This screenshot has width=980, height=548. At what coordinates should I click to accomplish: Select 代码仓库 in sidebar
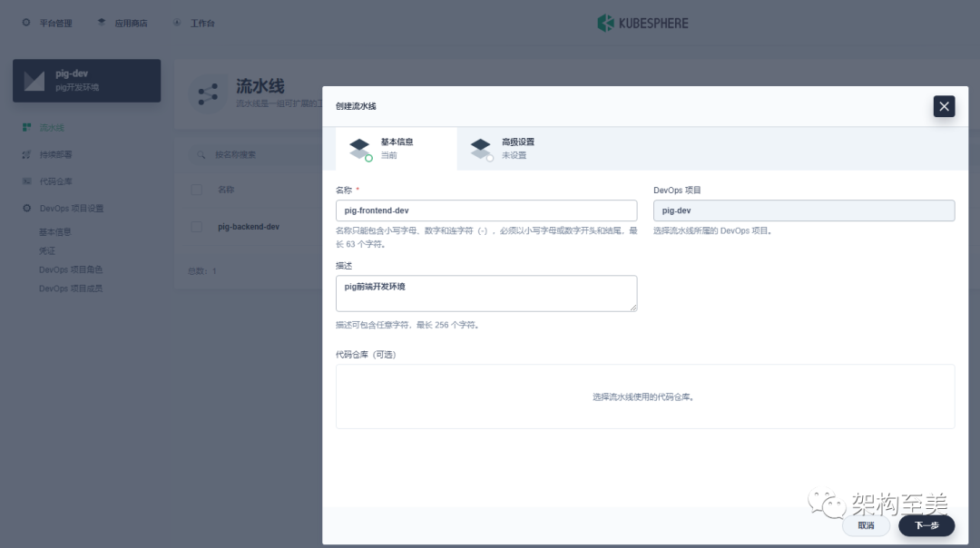[x=55, y=181]
